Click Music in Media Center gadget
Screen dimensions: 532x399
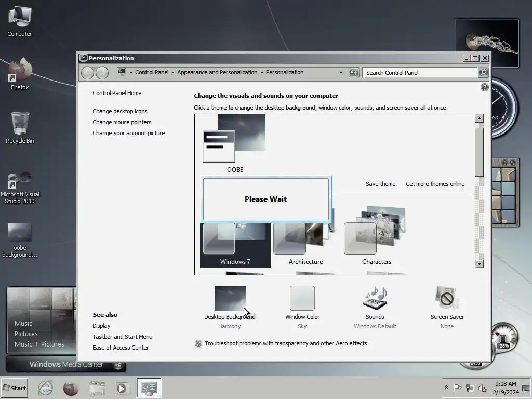pyautogui.click(x=23, y=323)
